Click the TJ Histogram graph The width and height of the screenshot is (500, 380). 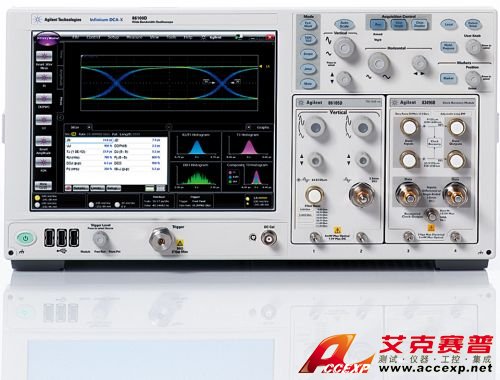(248, 147)
